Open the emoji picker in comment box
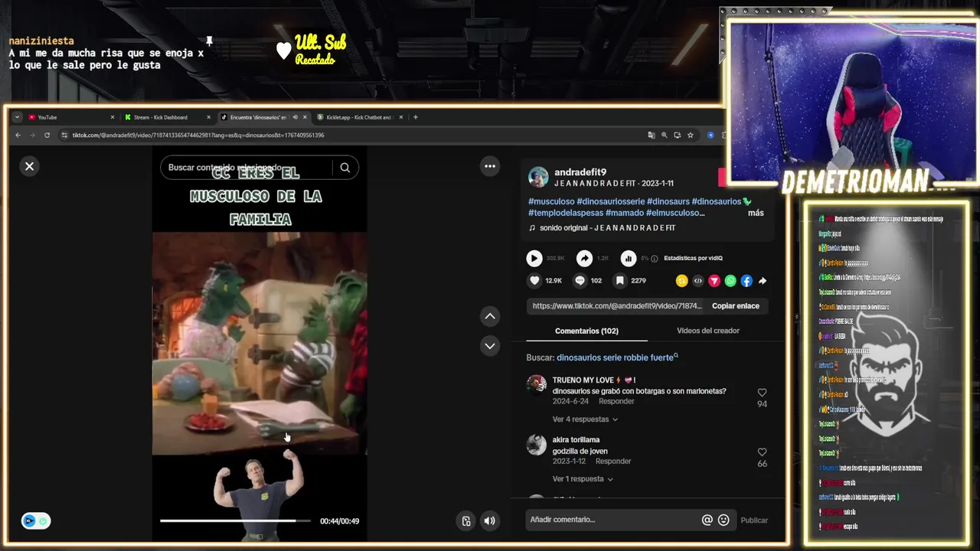980x551 pixels. point(724,520)
